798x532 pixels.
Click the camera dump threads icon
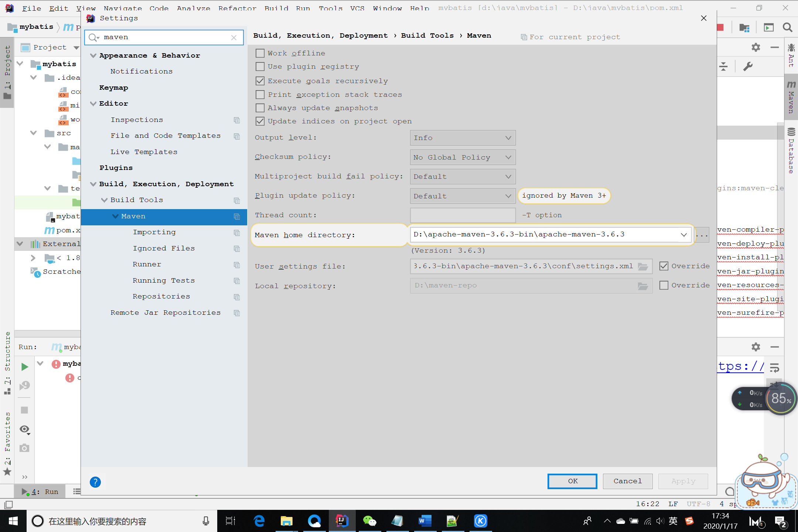[x=24, y=448]
